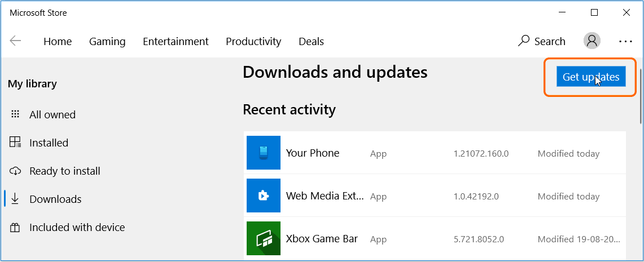Click the Search label
The image size is (644, 262).
(550, 41)
